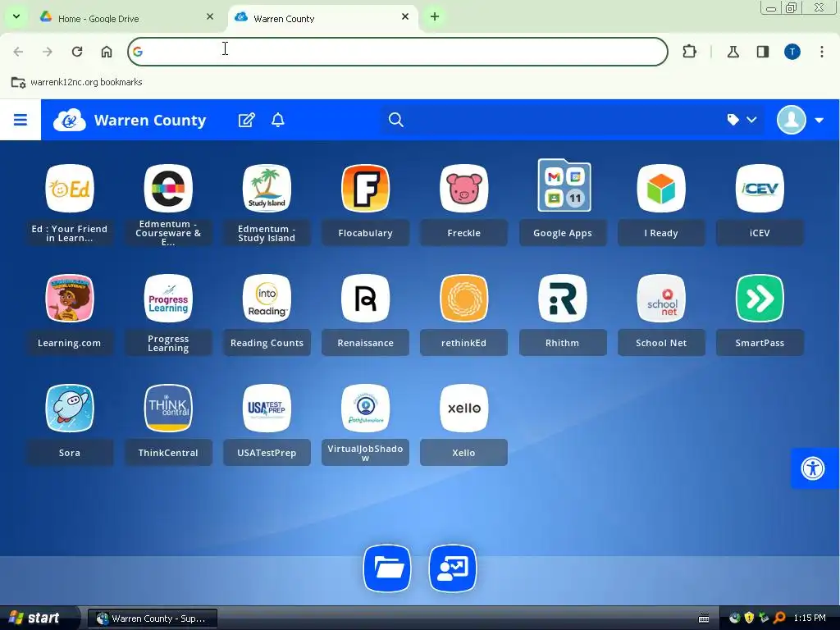Open the files folder button in dock
The width and height of the screenshot is (840, 630).
pyautogui.click(x=387, y=568)
